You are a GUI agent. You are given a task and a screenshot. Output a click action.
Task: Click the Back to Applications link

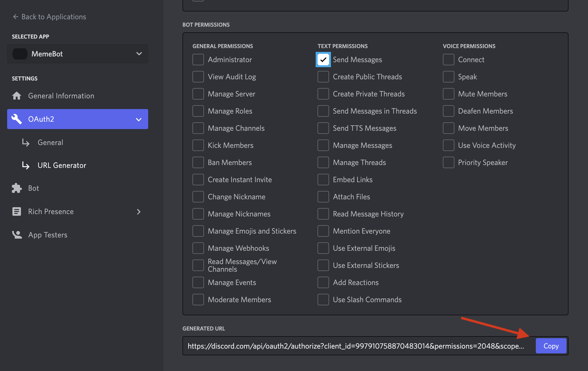[x=53, y=17]
